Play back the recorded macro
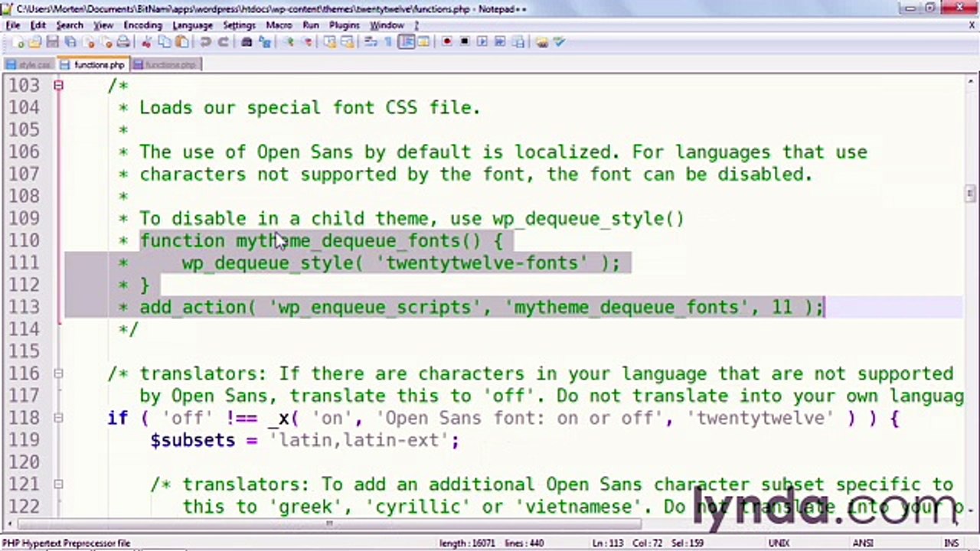The width and height of the screenshot is (980, 551). [483, 42]
